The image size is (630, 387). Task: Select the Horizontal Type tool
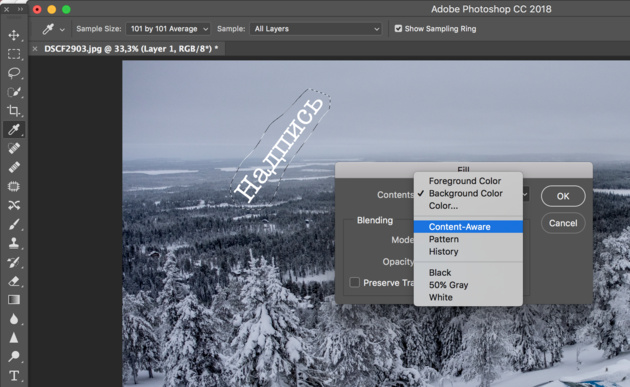pyautogui.click(x=14, y=376)
